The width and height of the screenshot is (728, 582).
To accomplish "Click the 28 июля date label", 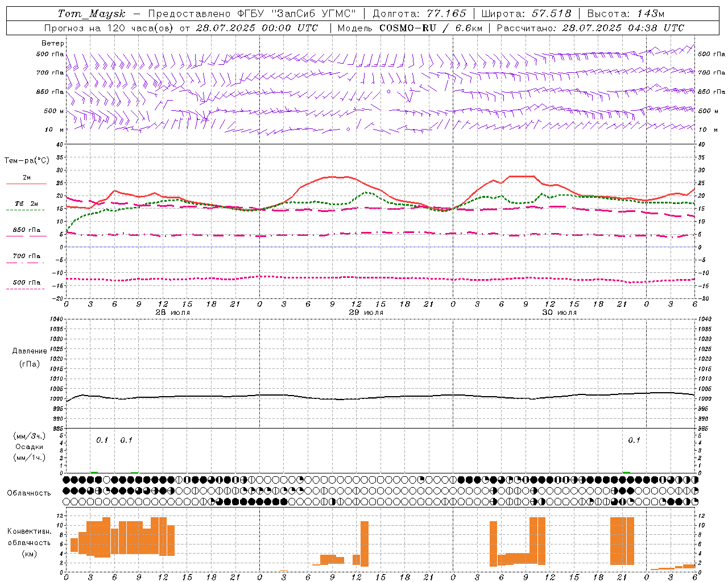I will 172,313.
